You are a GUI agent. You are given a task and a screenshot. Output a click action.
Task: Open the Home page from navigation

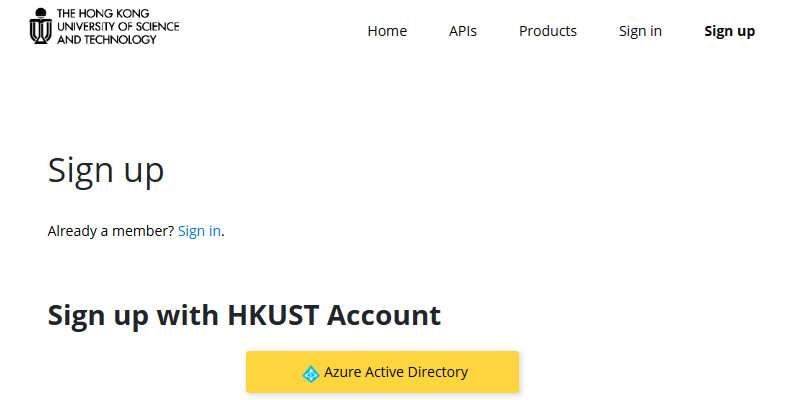(387, 31)
